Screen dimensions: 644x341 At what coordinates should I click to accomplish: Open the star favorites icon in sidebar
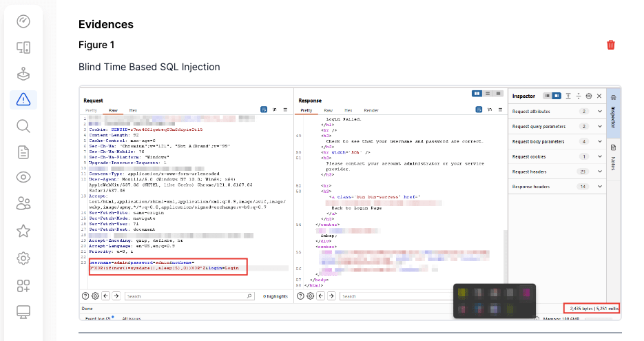pos(23,231)
